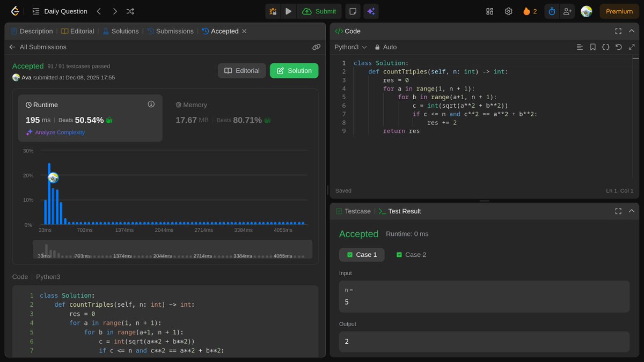This screenshot has width=644, height=362.
Task: Select Case 1 result
Action: click(362, 255)
